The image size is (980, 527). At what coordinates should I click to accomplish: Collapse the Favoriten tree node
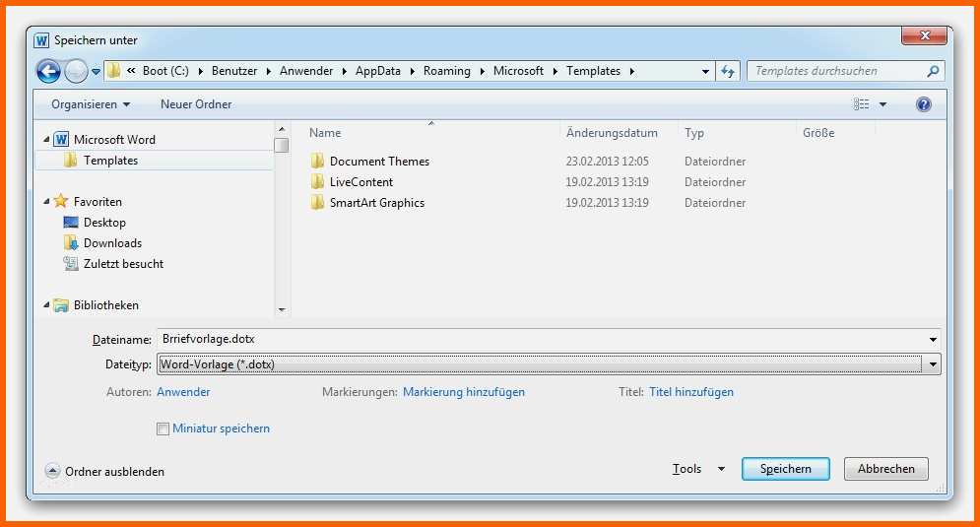(46, 201)
